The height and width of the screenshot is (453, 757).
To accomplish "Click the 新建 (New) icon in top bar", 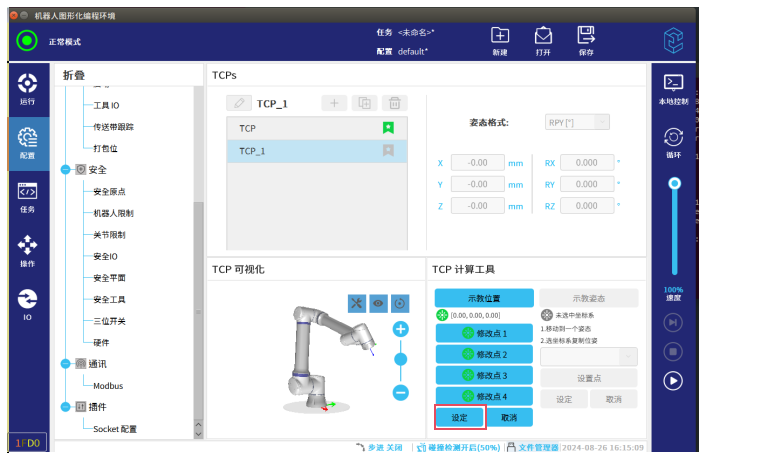I will tap(500, 37).
